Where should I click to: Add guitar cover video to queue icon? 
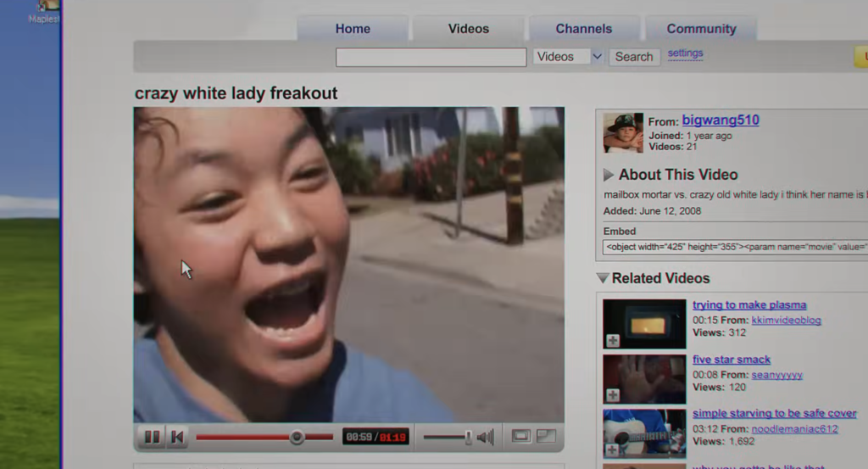click(612, 449)
